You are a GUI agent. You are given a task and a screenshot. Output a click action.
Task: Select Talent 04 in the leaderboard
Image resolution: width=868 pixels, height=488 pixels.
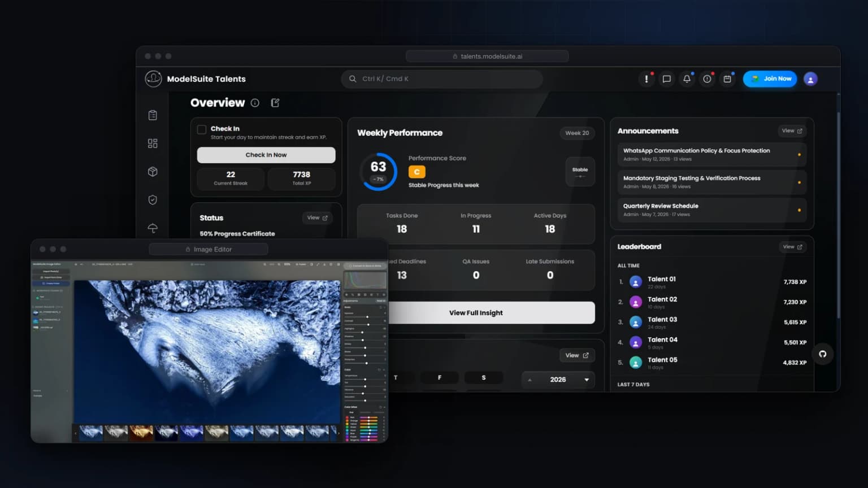pyautogui.click(x=712, y=342)
